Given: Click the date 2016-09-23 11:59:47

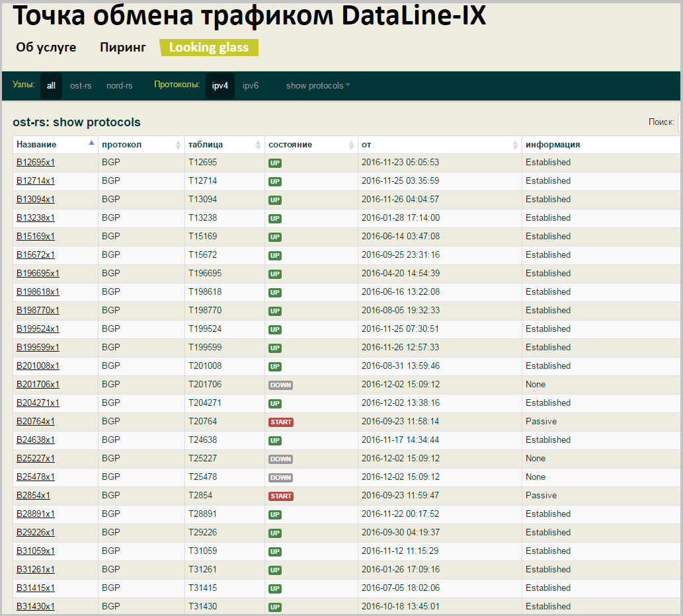Looking at the screenshot, I should pos(400,496).
